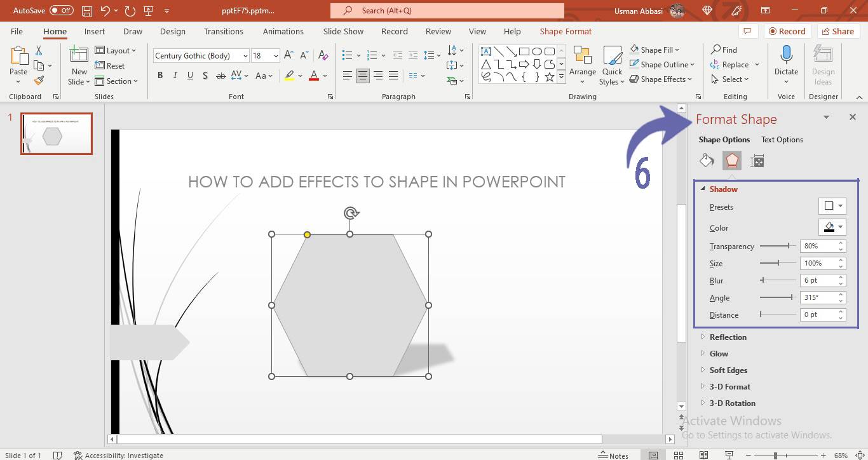This screenshot has width=868, height=460.
Task: Select Fill & Line paint bucket icon
Action: [707, 161]
